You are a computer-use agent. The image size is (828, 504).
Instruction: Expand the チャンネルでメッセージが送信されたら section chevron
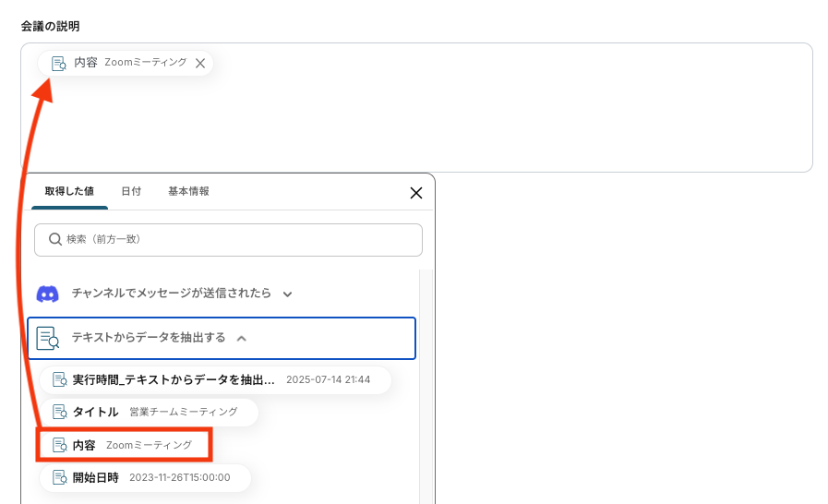[287, 294]
